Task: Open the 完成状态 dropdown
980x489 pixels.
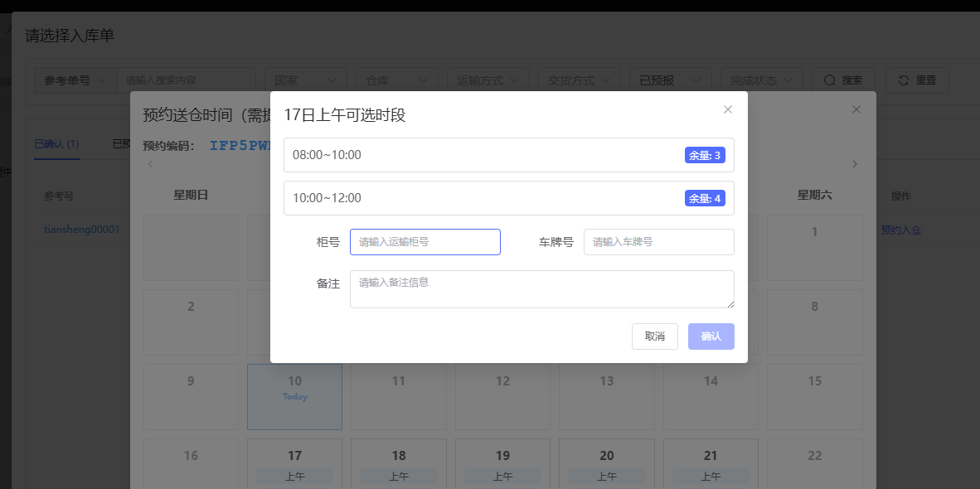Action: pos(760,80)
